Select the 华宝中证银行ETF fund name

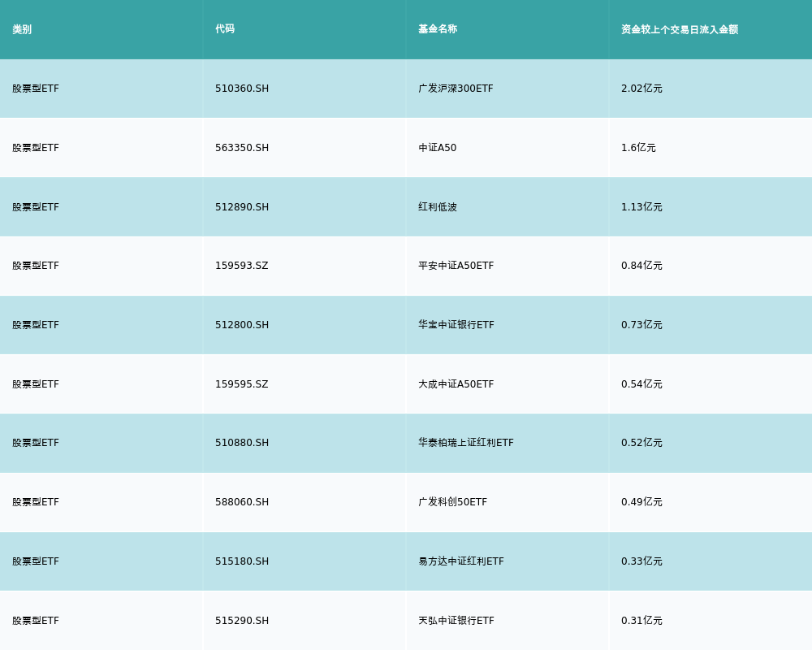pos(456,325)
